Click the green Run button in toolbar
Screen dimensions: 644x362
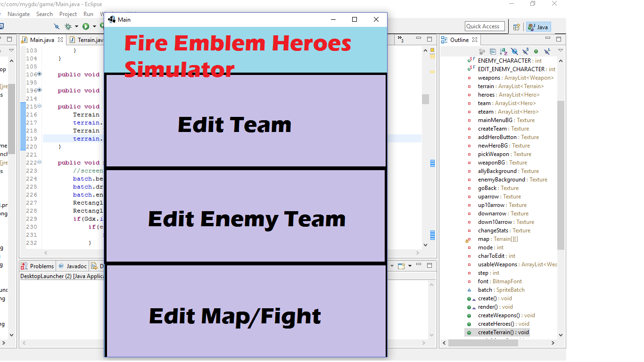pyautogui.click(x=86, y=26)
